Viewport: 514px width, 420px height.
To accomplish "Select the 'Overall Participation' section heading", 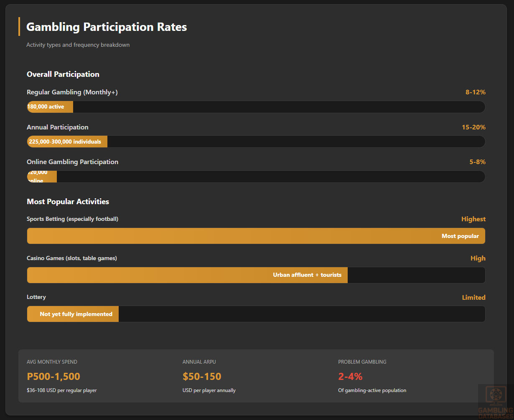I will tap(63, 74).
